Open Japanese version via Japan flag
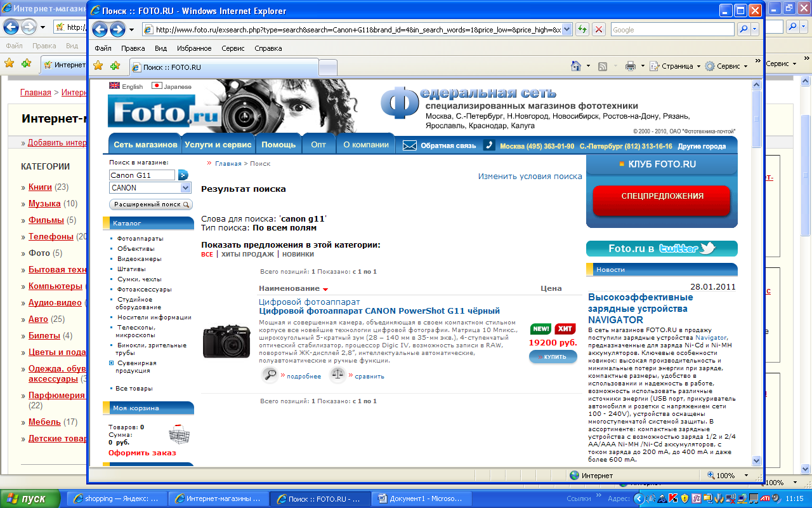The width and height of the screenshot is (812, 508). (157, 86)
